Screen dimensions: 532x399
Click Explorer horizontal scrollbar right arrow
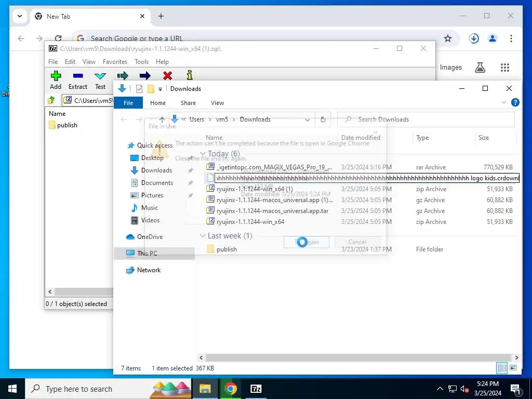516,357
